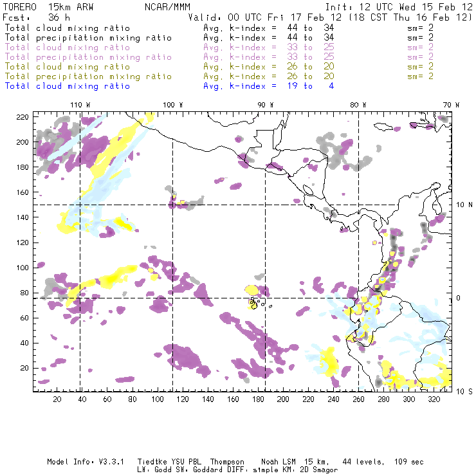Click the "44 levels," footer text

click(363, 462)
